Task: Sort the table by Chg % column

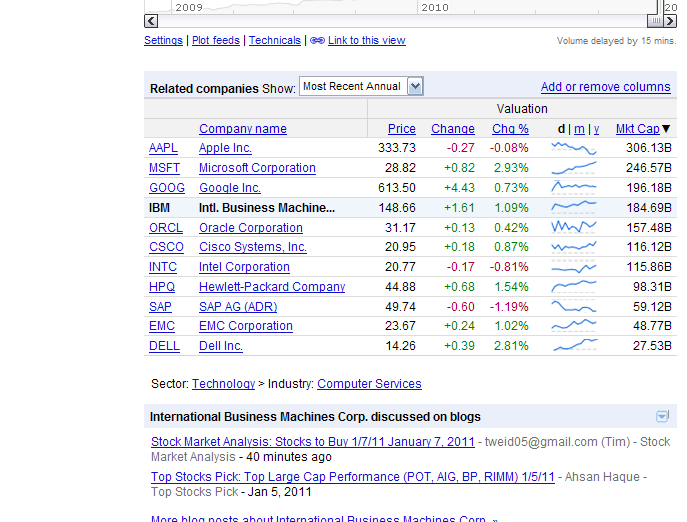Action: click(510, 129)
